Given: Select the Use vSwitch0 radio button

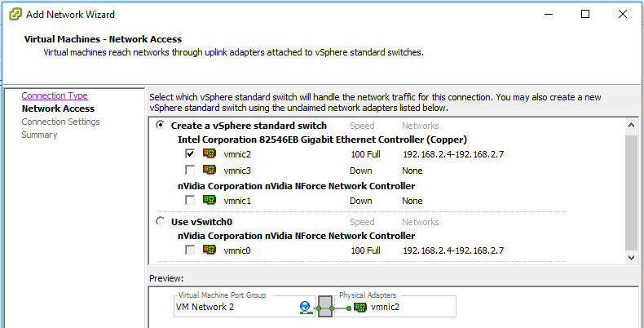Looking at the screenshot, I should (x=160, y=222).
